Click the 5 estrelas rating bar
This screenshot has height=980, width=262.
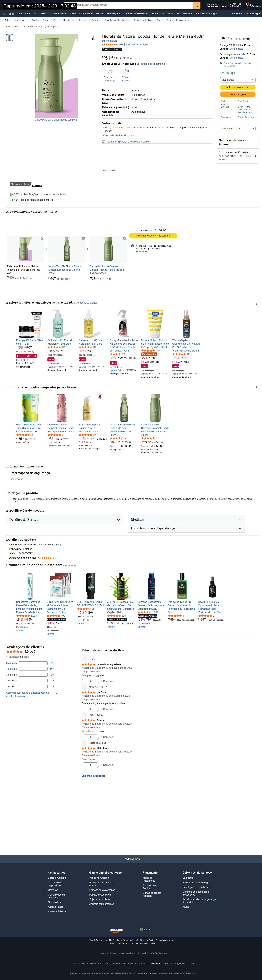[33, 663]
